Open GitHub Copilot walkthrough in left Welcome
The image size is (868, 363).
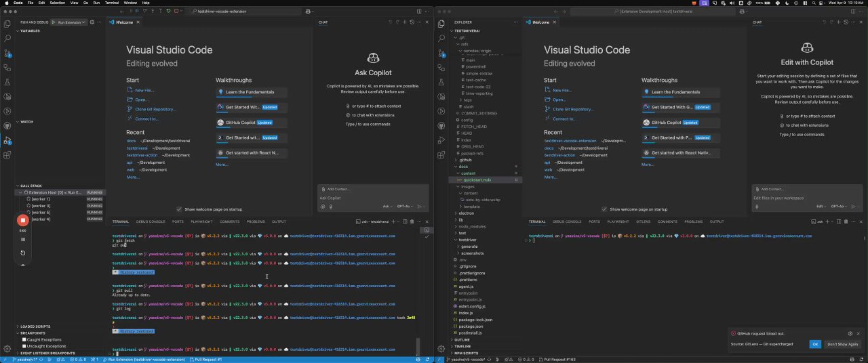click(x=252, y=123)
